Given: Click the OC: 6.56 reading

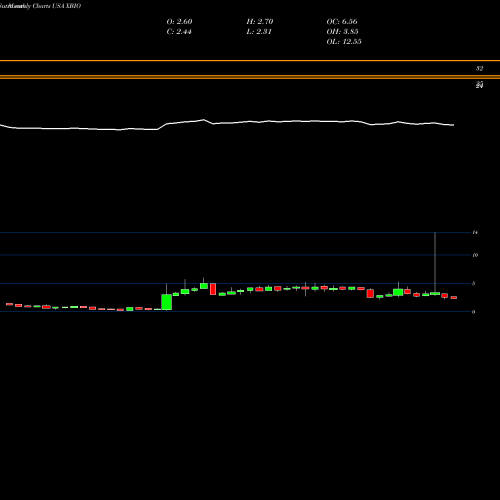Looking at the screenshot, I should (x=342, y=21).
